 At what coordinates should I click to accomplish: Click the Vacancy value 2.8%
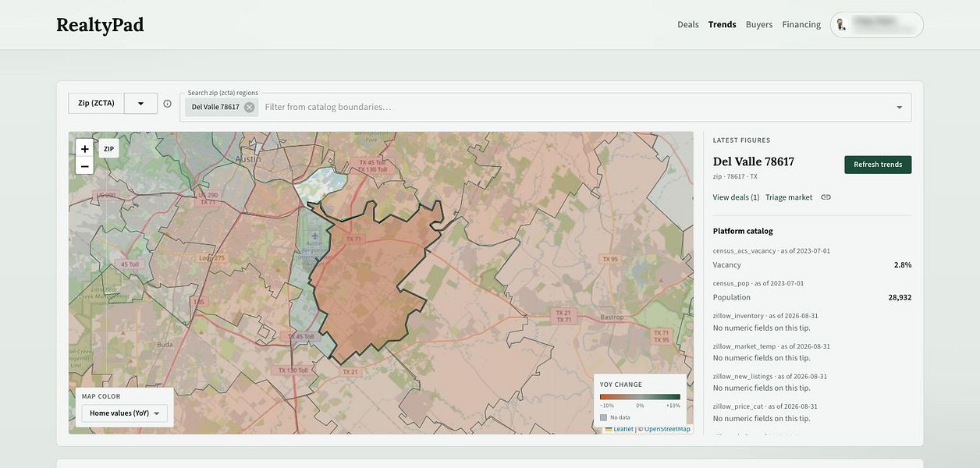click(x=903, y=265)
